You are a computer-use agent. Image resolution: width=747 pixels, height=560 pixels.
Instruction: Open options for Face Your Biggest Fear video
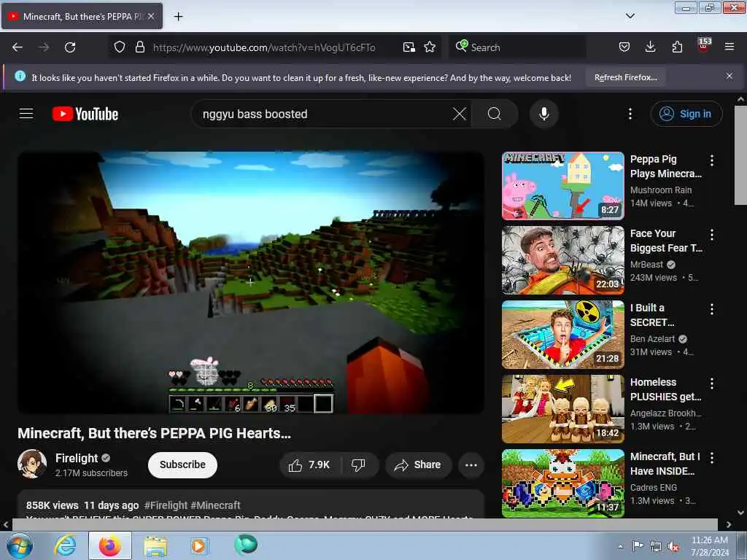[712, 234]
